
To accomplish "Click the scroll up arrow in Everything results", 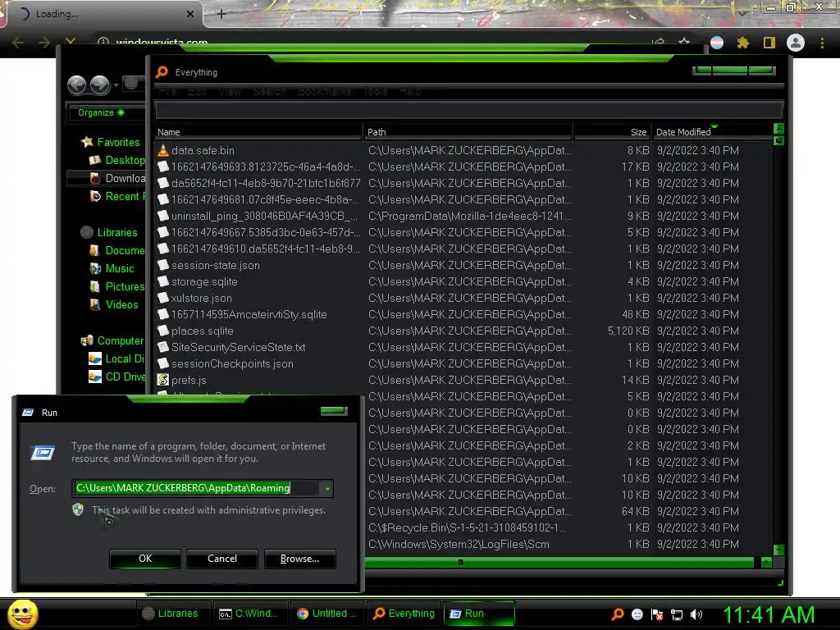I will pos(778,129).
